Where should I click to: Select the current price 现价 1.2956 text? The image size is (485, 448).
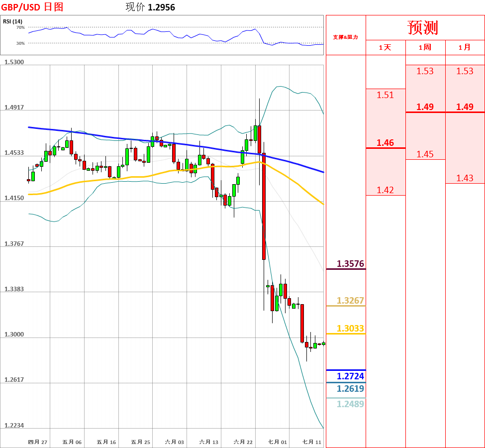[x=150, y=7]
